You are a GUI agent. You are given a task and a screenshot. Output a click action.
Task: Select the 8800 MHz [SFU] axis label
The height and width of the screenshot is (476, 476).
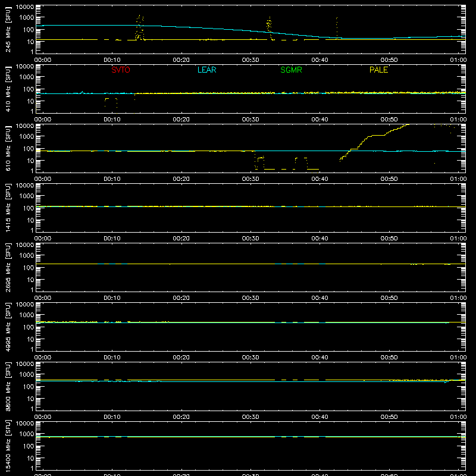(8, 386)
